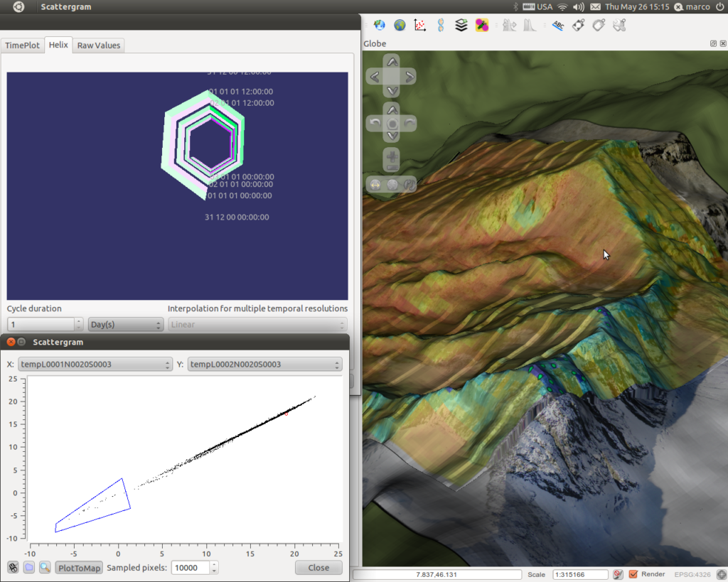The image size is (728, 582).
Task: Click the Close button in Scattergram
Action: click(x=318, y=568)
